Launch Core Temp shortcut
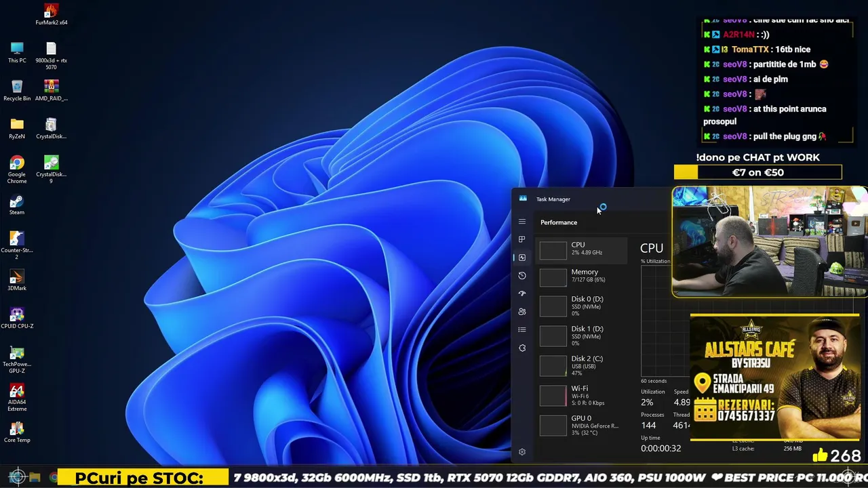868x488 pixels. 17,432
